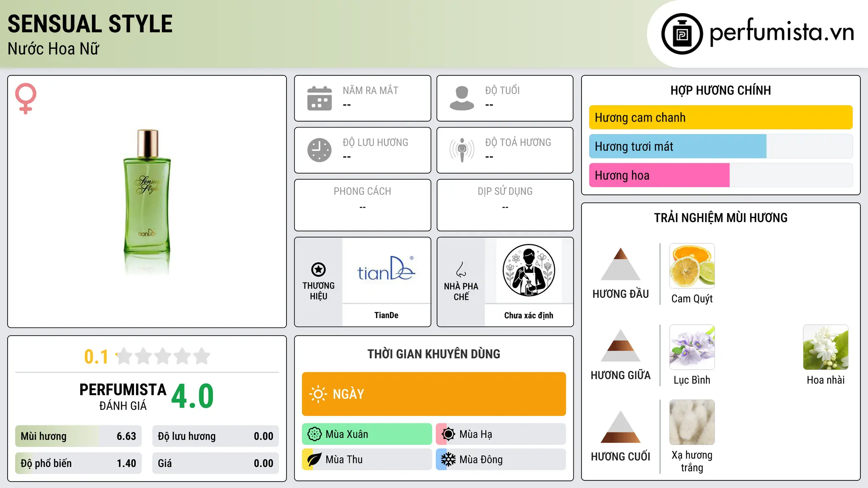Screen dimensions: 868x488
Task: Click the TianDe brand name label
Action: 386,315
